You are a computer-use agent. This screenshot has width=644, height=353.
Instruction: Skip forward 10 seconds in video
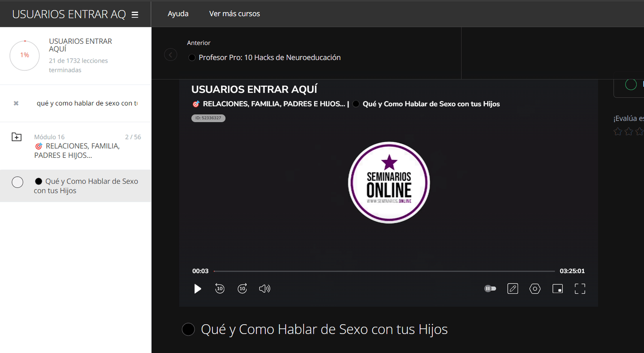pyautogui.click(x=242, y=289)
